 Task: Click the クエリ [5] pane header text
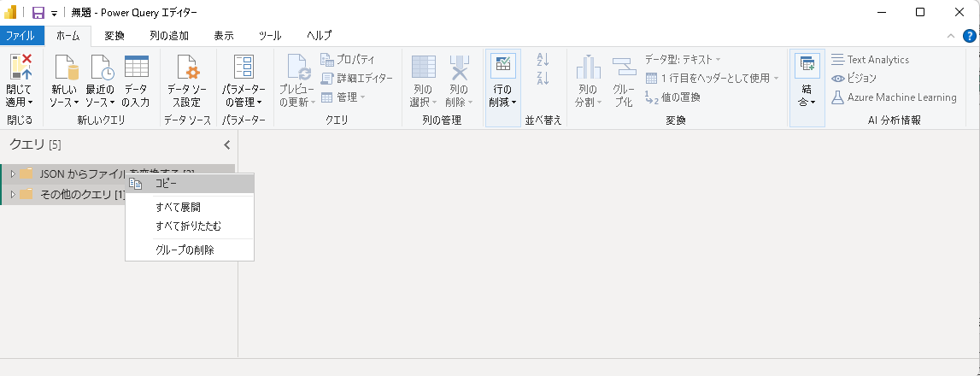pyautogui.click(x=35, y=144)
